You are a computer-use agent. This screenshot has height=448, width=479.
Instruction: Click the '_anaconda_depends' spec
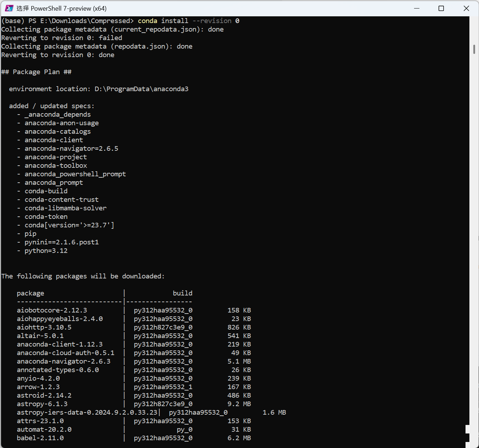pos(57,115)
